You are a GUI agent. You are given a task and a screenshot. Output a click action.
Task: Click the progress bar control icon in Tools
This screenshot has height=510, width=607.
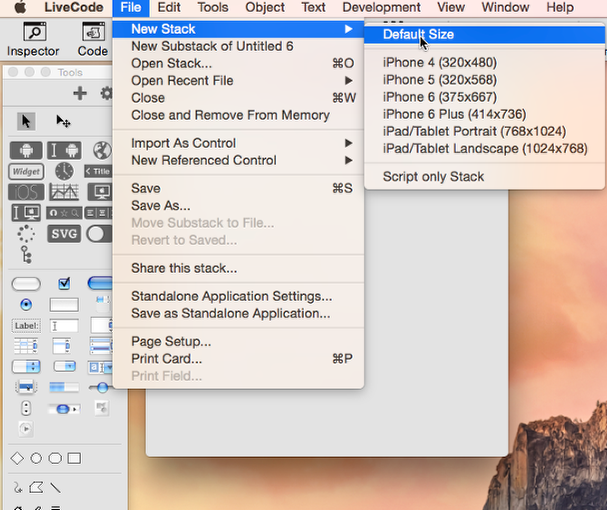[64, 387]
